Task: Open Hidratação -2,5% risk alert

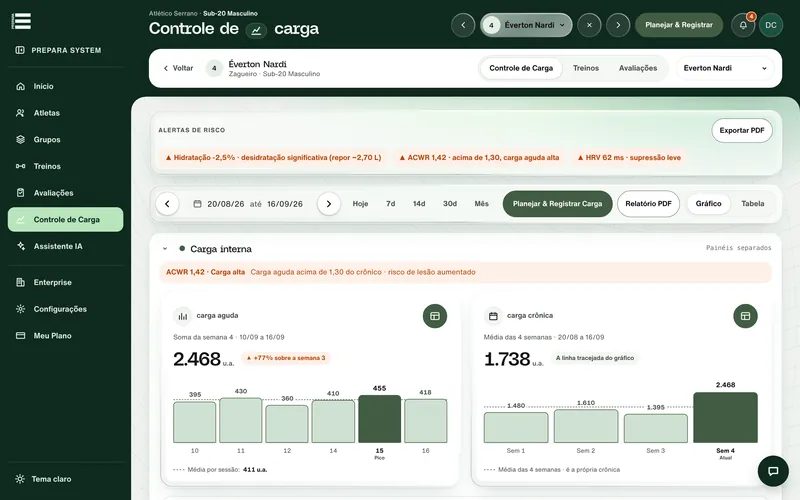Action: coord(273,158)
